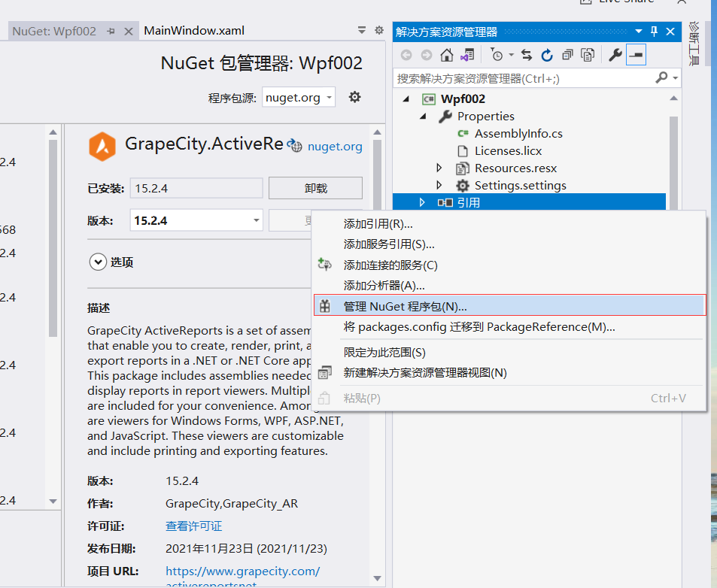The width and height of the screenshot is (717, 588).
Task: Expand the Settings.settings node
Action: (x=439, y=186)
